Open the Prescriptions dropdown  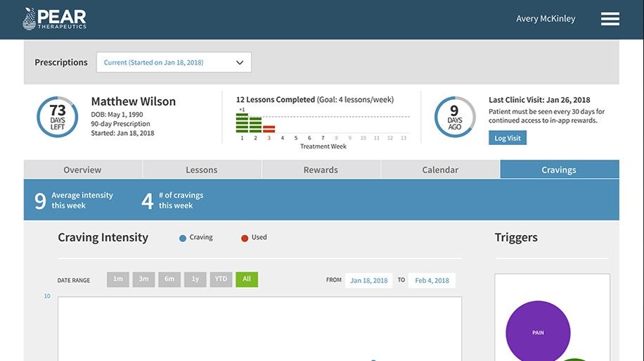(x=174, y=63)
